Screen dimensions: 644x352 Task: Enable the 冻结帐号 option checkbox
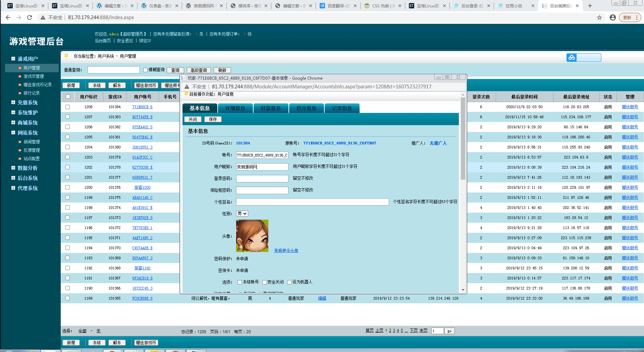tap(239, 282)
